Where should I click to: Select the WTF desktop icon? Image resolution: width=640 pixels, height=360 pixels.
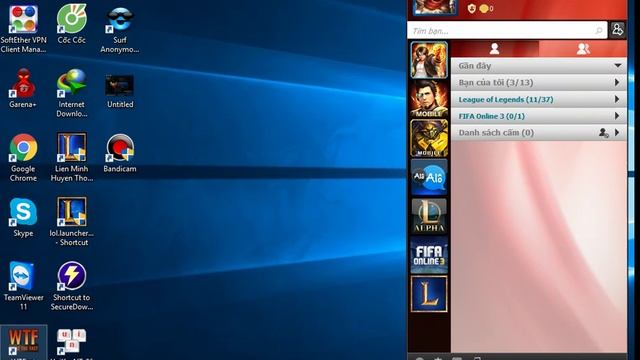pyautogui.click(x=23, y=341)
